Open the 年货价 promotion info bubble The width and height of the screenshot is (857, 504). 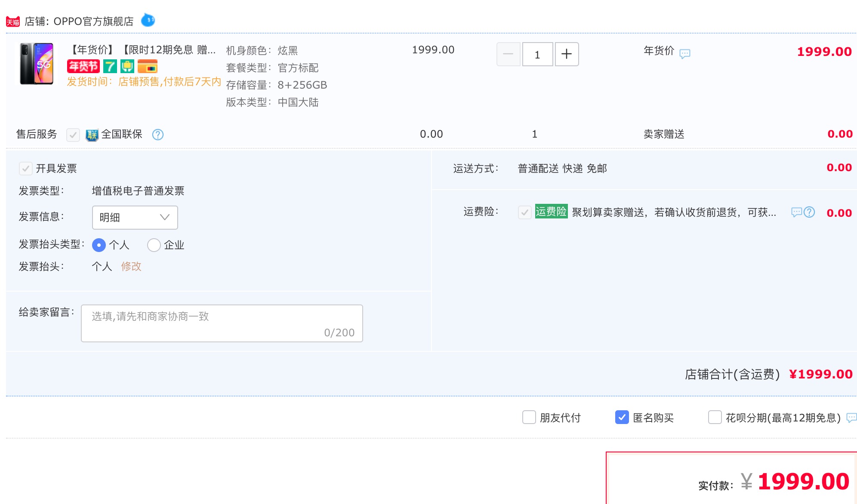tap(684, 54)
